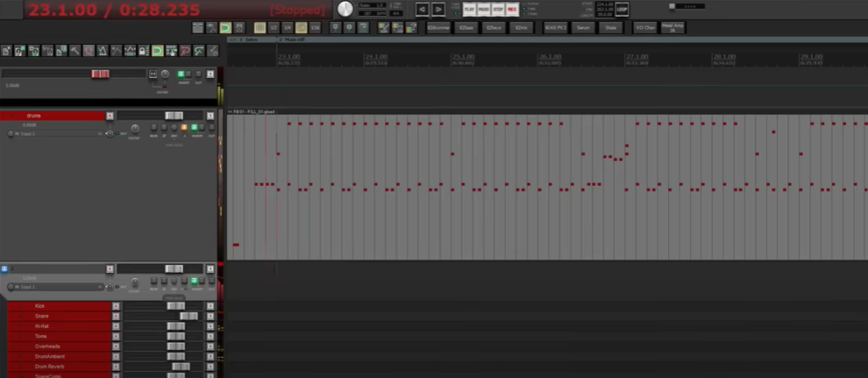Select the 1/2 grid division button
Viewport: 868px width, 378px height.
click(x=274, y=28)
